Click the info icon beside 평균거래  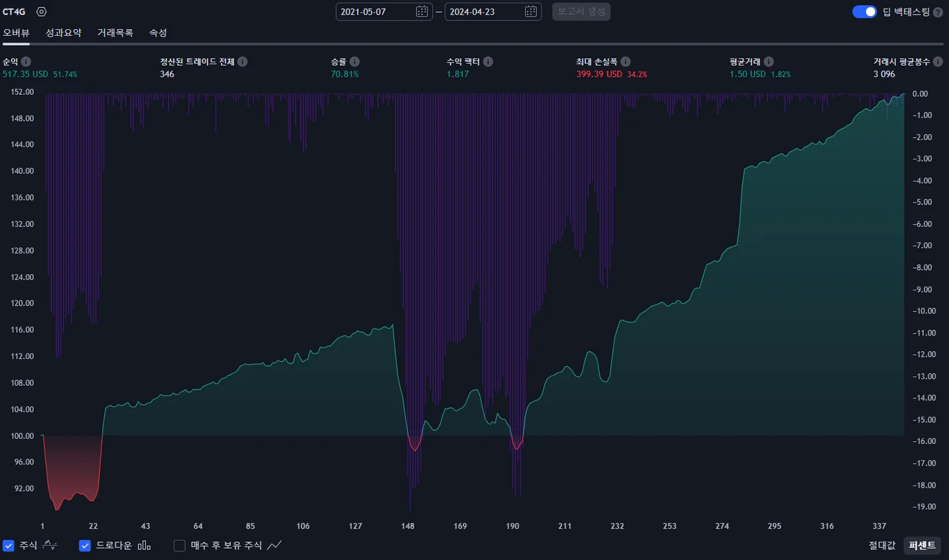(768, 62)
